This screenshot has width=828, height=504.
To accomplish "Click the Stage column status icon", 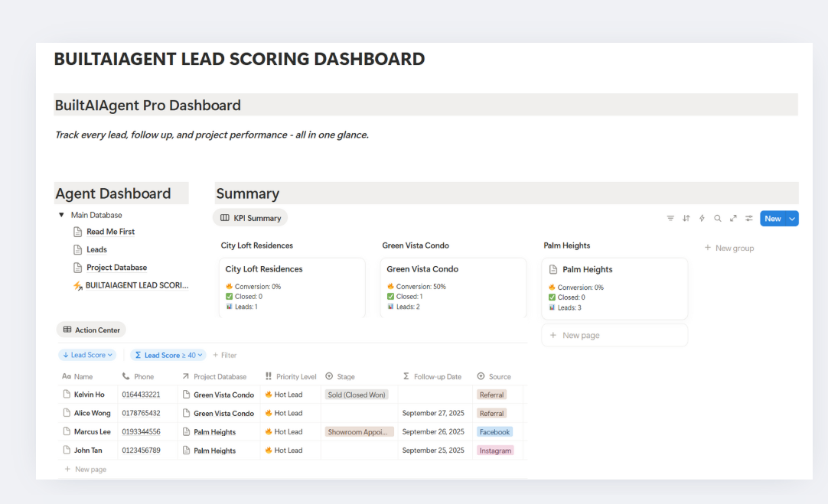I will [x=329, y=376].
